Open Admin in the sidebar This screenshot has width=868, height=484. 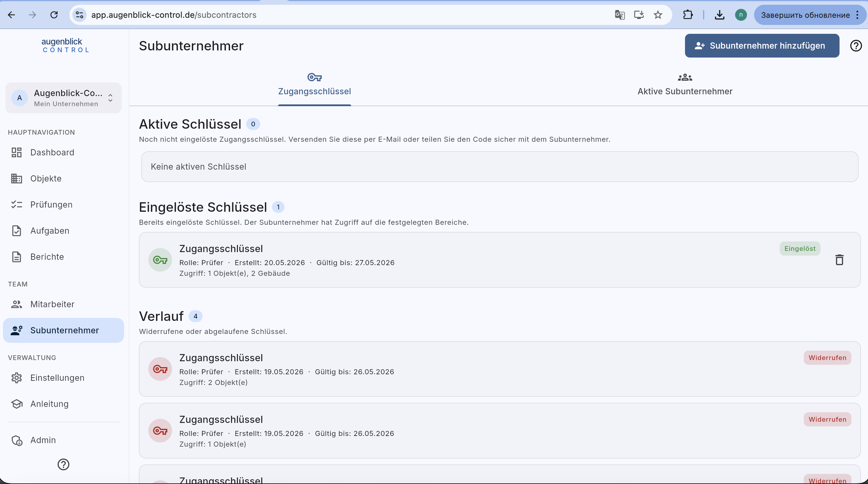click(x=63, y=440)
